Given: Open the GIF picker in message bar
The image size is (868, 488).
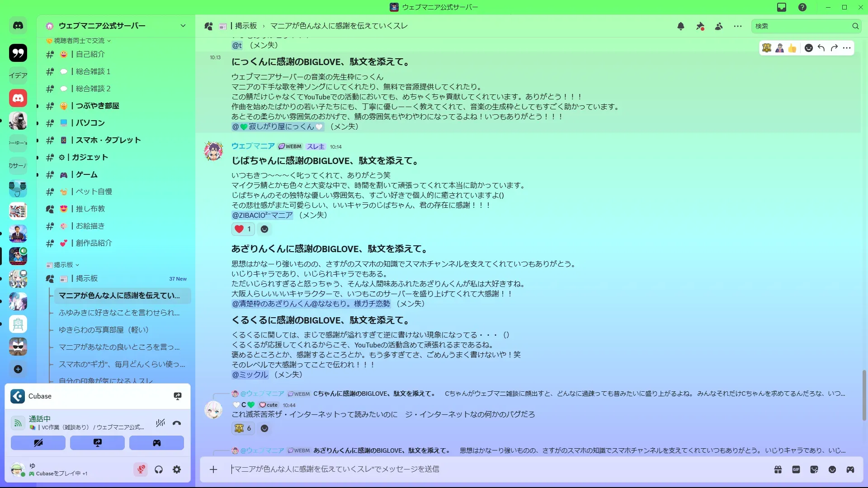Looking at the screenshot, I should (x=796, y=469).
